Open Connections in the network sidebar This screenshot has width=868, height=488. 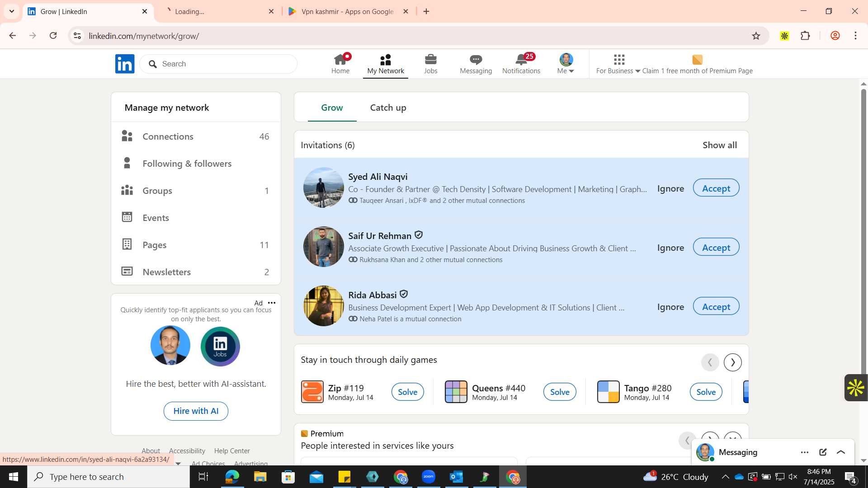point(196,136)
